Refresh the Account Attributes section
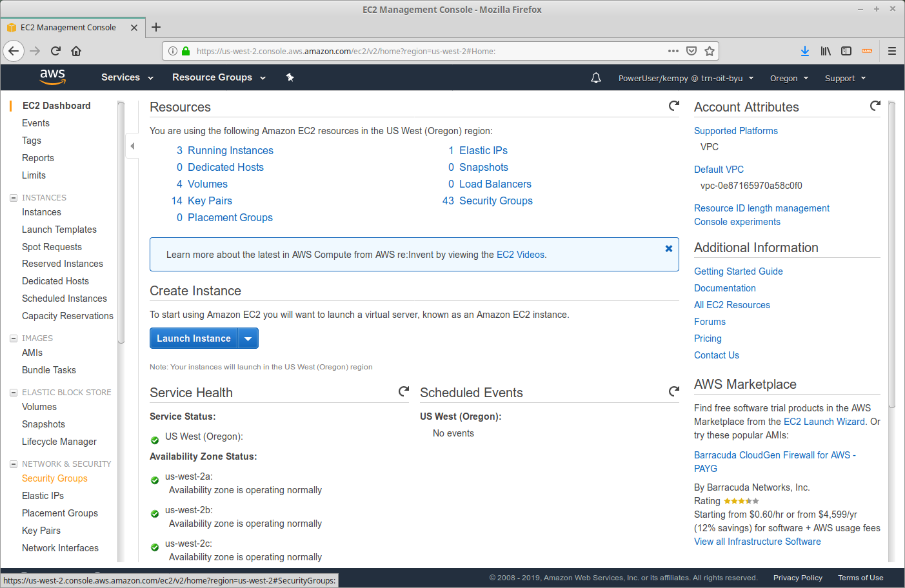905x588 pixels. click(x=875, y=106)
